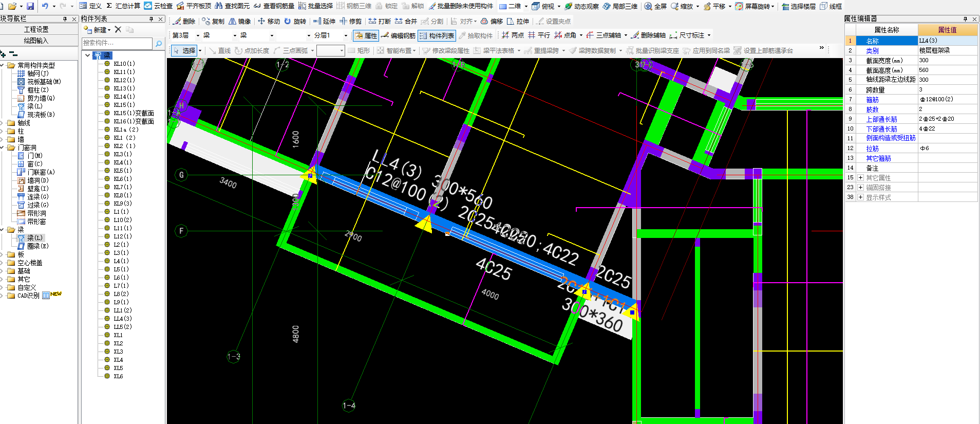Select the 打断 break tool
The width and height of the screenshot is (980, 424).
tap(380, 21)
